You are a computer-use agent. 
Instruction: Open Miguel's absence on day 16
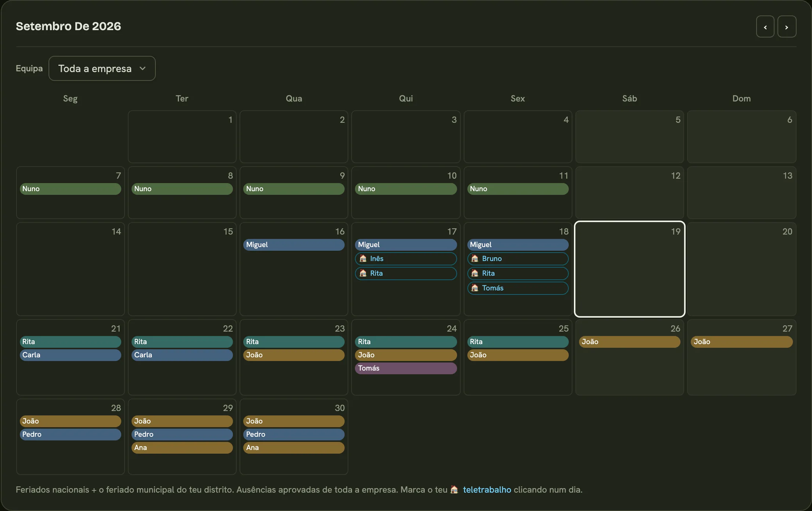coord(294,244)
